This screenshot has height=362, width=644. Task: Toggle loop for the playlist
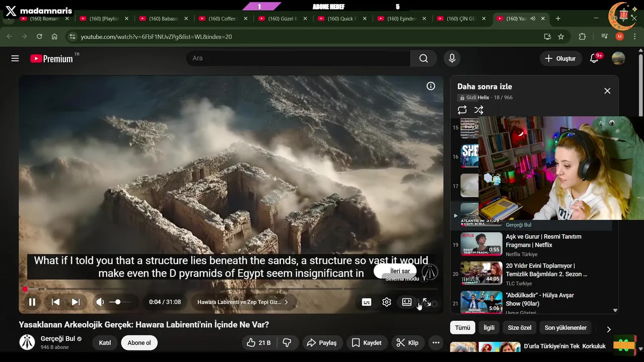point(462,110)
